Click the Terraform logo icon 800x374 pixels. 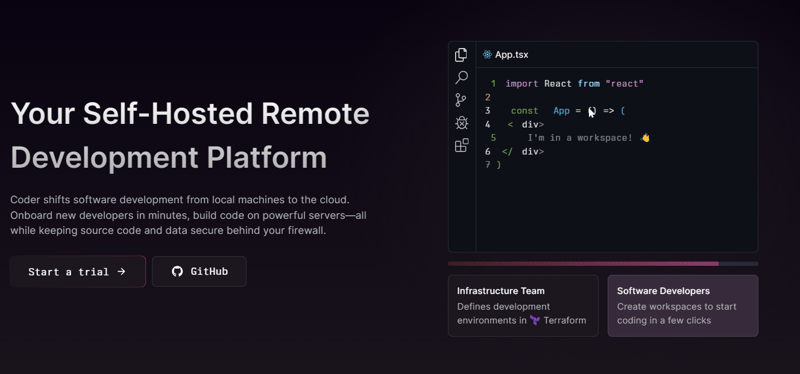tap(535, 320)
